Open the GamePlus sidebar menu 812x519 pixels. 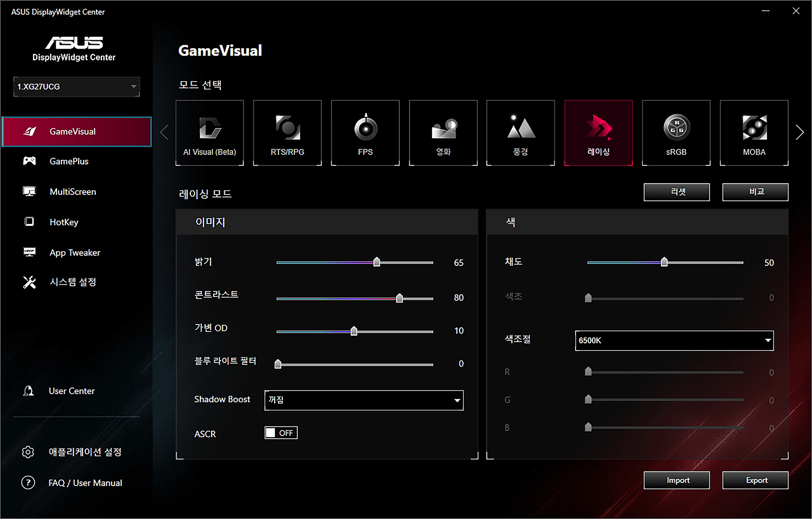click(x=69, y=161)
